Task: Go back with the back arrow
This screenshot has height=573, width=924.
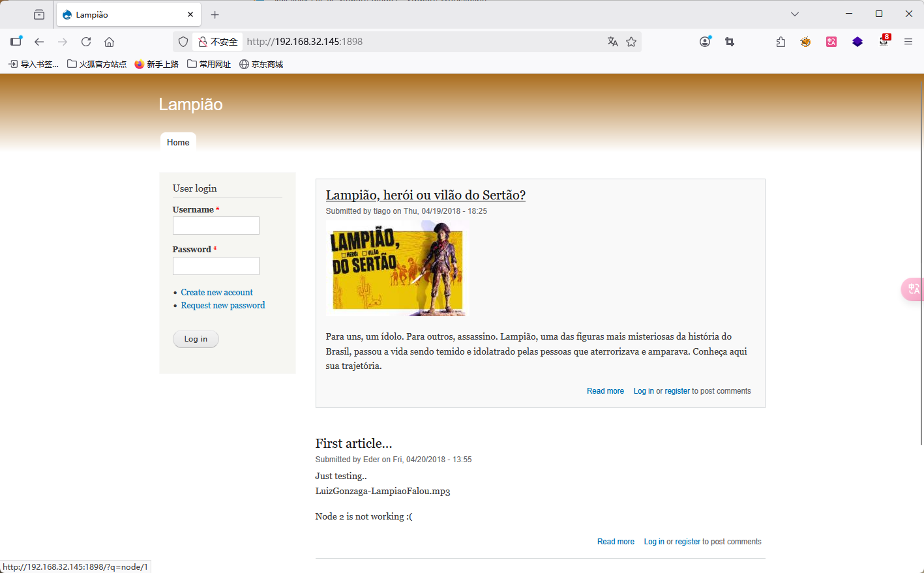Action: click(39, 42)
